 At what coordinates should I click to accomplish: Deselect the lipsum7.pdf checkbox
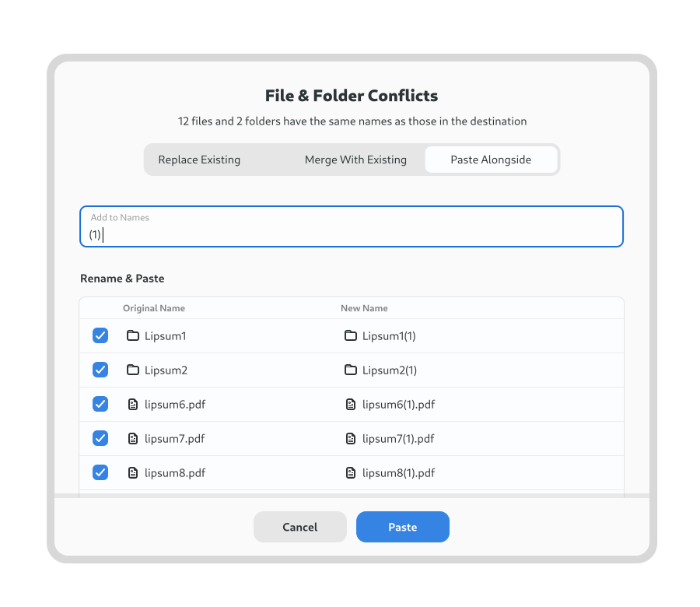[100, 439]
